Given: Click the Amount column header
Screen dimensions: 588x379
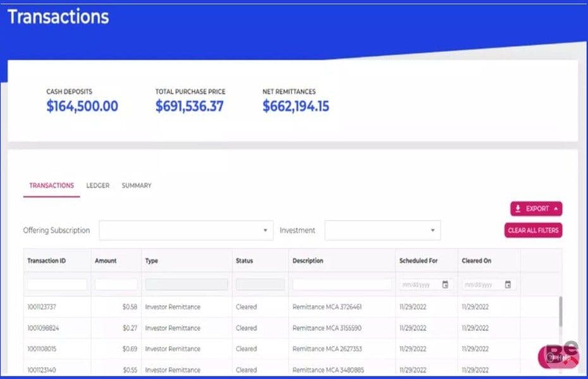Looking at the screenshot, I should 106,261.
